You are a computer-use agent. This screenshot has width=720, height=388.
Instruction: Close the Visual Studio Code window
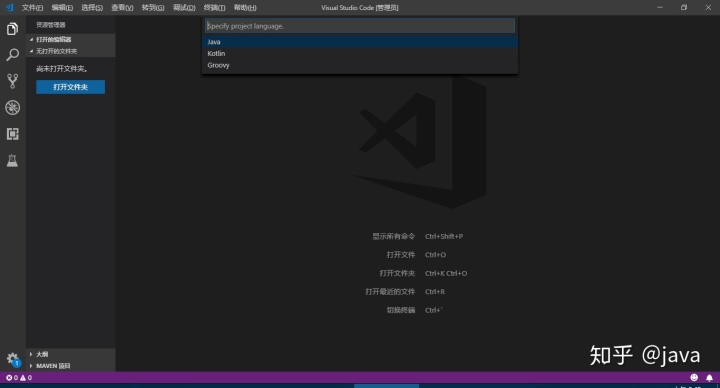click(708, 7)
